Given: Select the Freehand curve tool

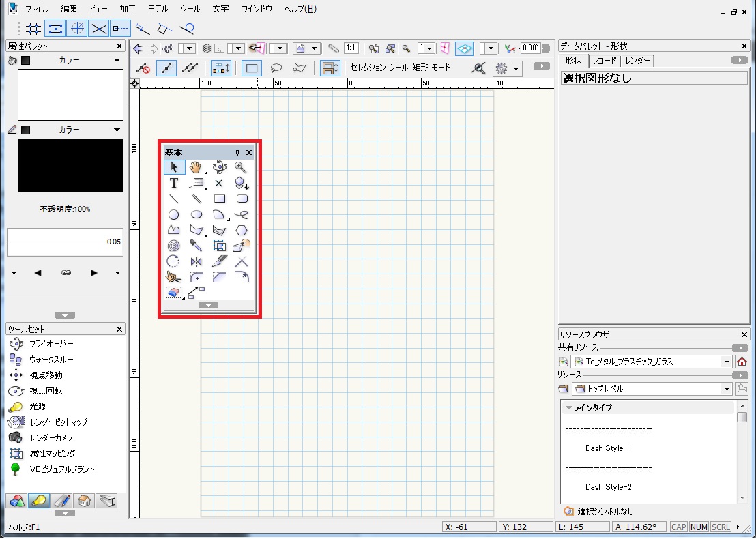Looking at the screenshot, I should (241, 214).
